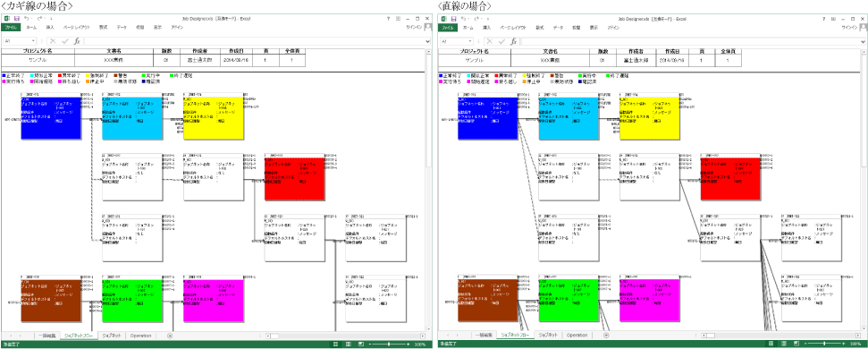Click Undo arrow in 直線の場合 Excel window
Screen dimensions: 868x349
pyautogui.click(x=463, y=18)
